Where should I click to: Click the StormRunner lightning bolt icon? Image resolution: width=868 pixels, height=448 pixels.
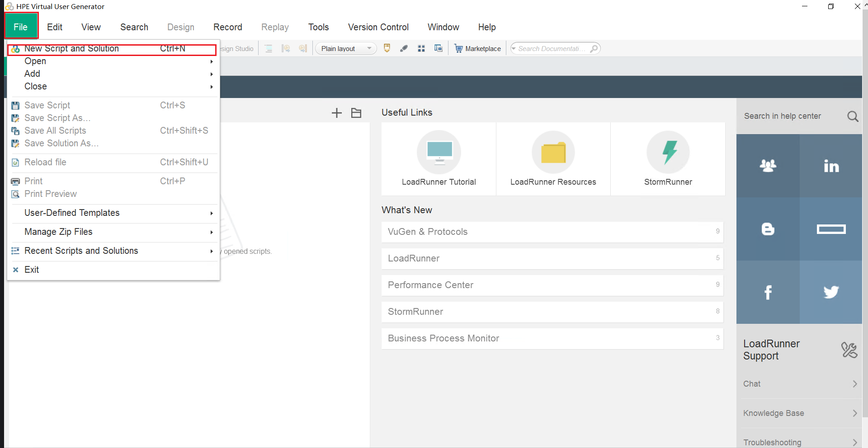point(668,152)
